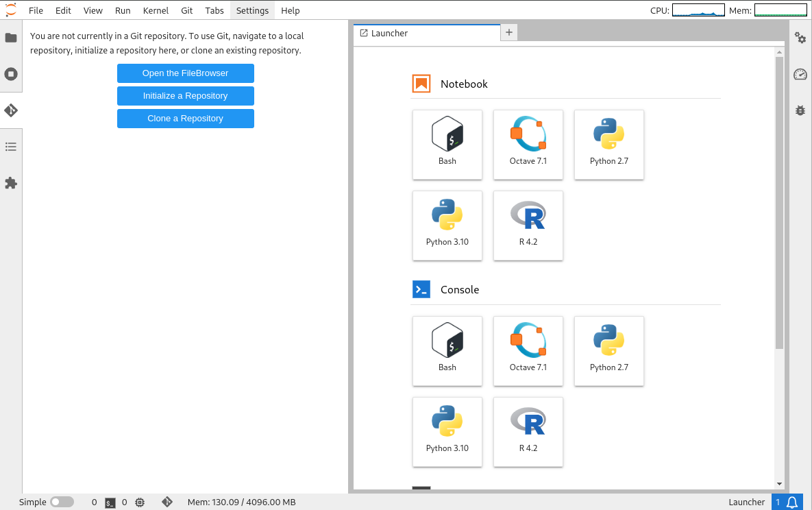The height and width of the screenshot is (510, 812).
Task: Click Initialize a Repository button
Action: pyautogui.click(x=186, y=96)
